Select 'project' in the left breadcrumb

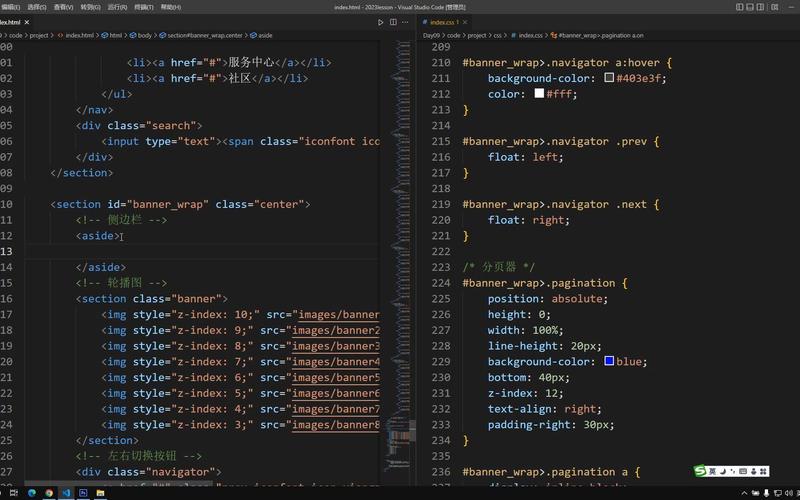(39, 35)
